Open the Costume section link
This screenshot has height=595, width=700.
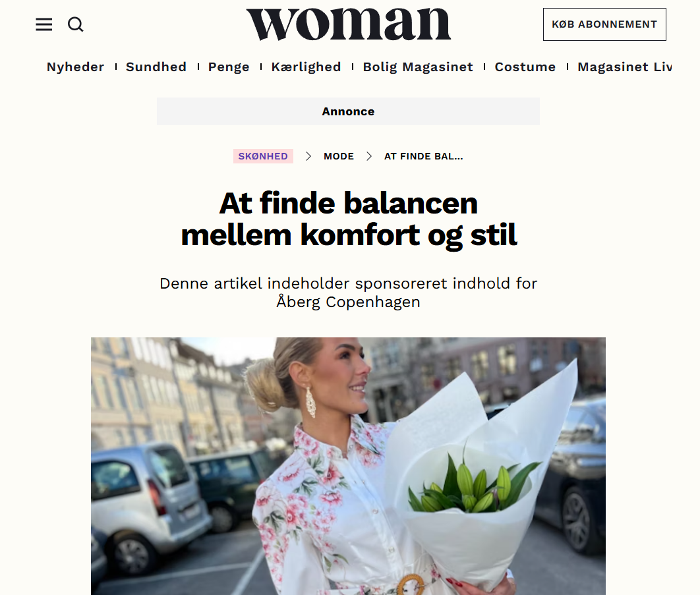[x=525, y=67]
